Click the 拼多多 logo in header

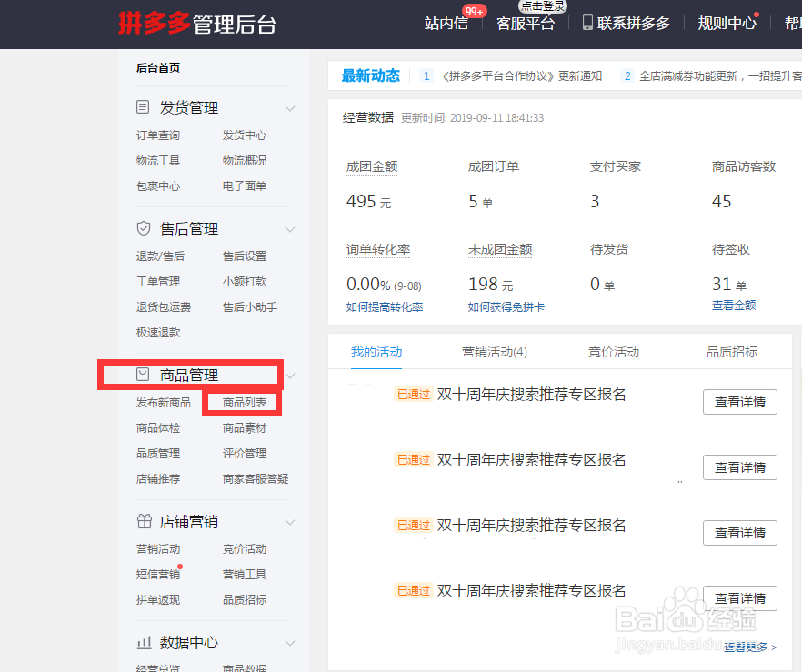(x=154, y=23)
